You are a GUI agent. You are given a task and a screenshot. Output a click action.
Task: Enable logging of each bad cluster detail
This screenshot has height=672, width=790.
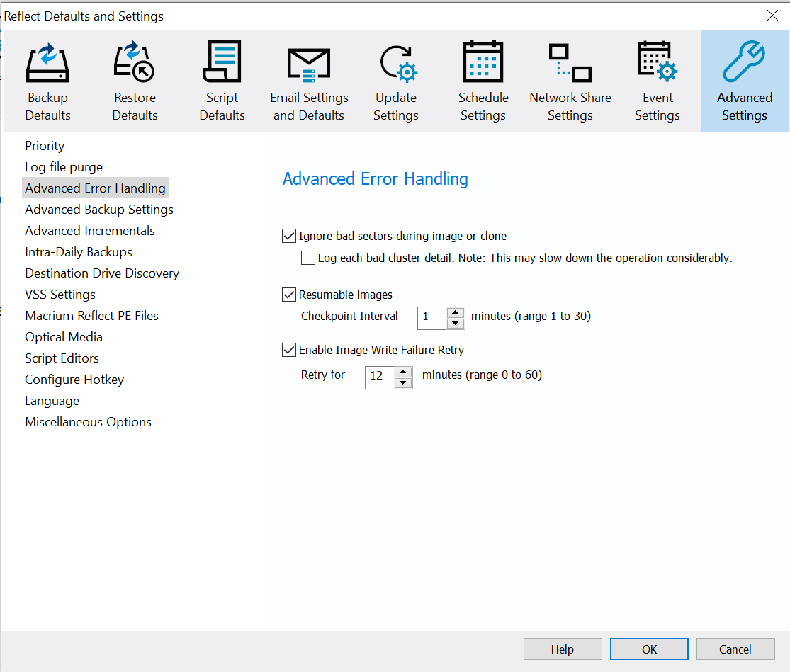[x=308, y=258]
